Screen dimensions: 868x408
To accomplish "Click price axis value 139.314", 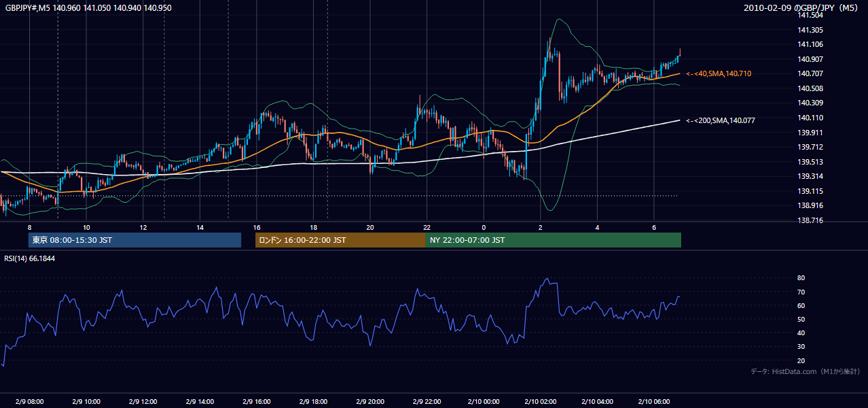I will 810,176.
